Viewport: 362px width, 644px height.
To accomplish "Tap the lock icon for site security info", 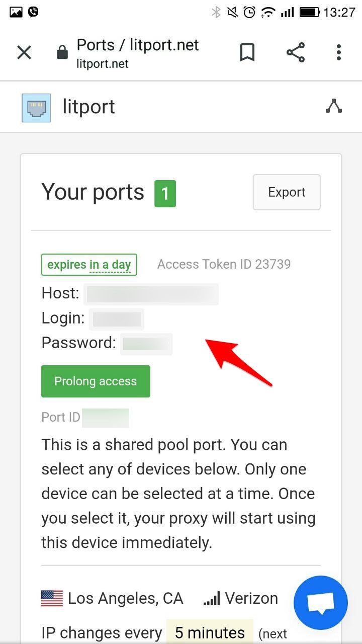I will [62, 52].
